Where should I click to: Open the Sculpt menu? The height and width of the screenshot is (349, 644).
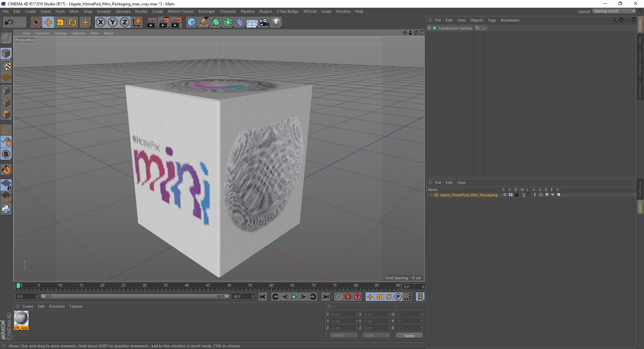[x=157, y=11]
